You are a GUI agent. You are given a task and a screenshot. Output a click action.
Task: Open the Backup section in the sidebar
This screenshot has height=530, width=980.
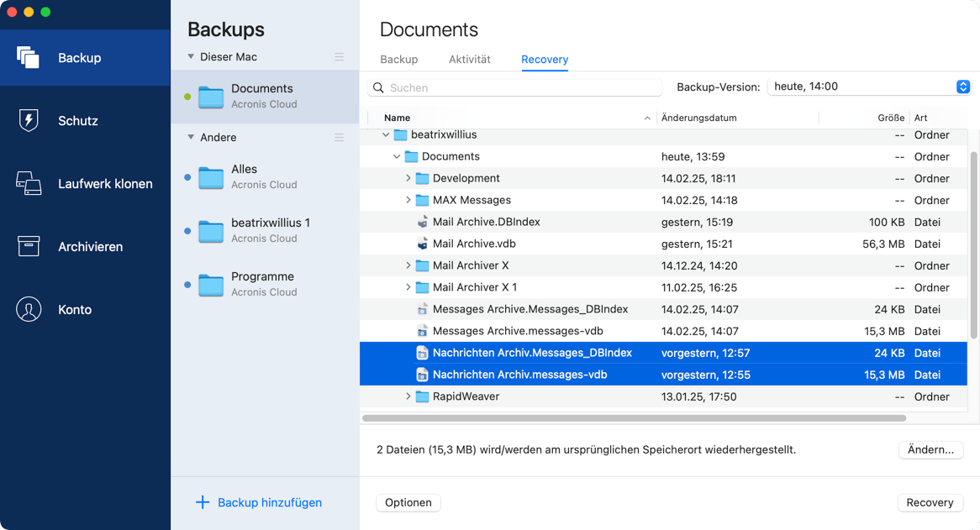(85, 57)
